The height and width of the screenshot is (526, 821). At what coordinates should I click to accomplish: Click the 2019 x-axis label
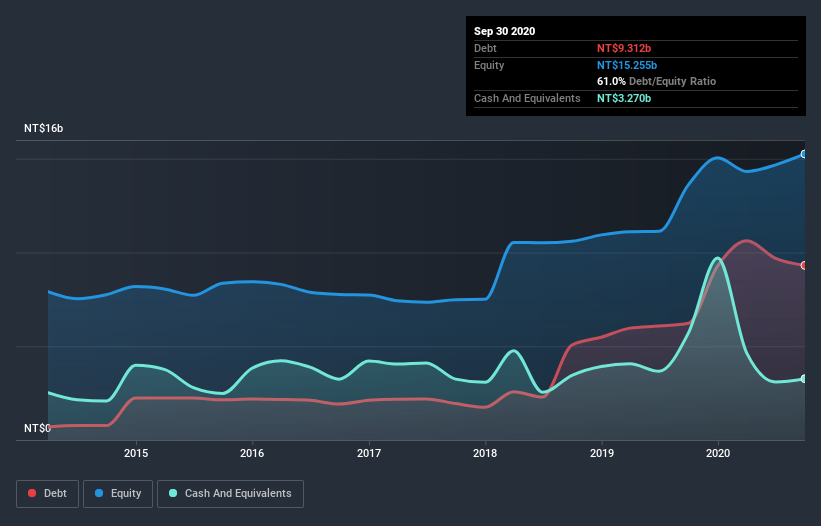point(602,453)
